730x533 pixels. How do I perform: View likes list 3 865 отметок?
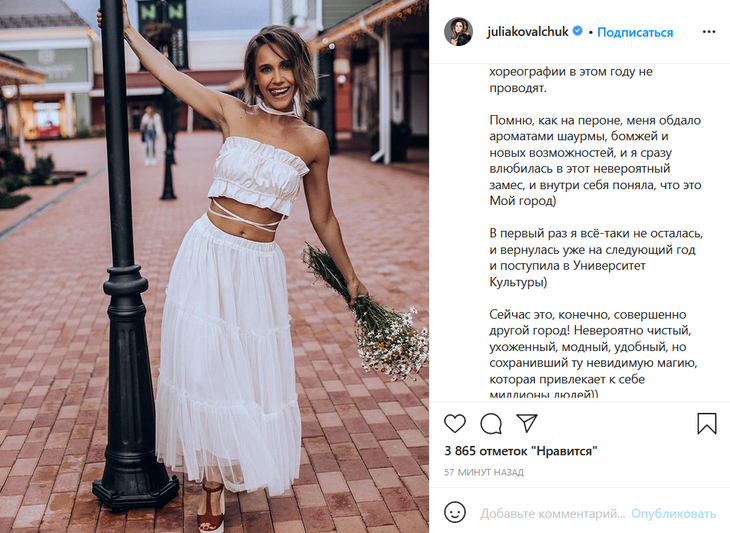point(520,451)
